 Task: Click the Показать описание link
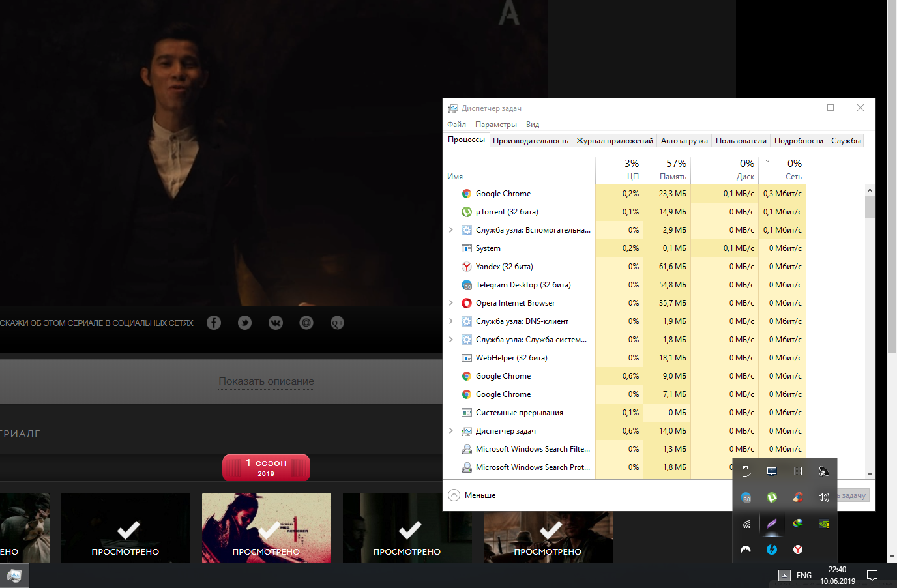point(266,381)
